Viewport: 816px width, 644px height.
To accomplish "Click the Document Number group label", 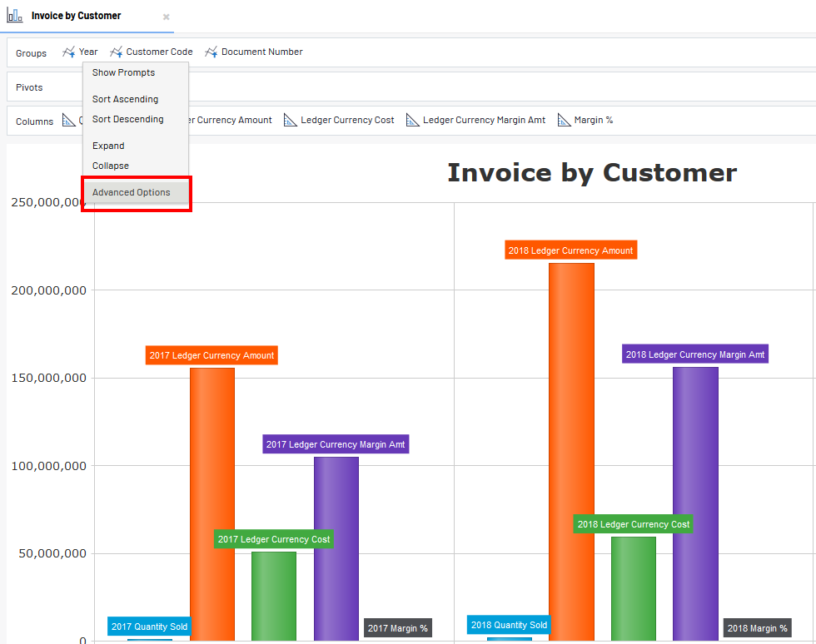I will click(x=261, y=52).
